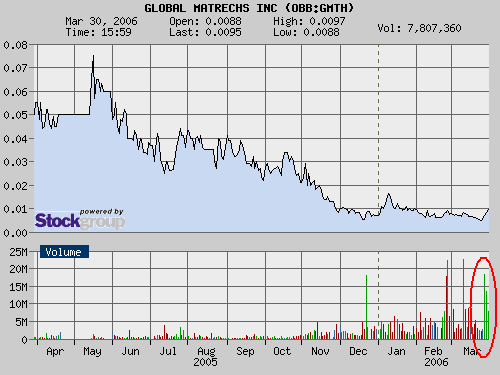Click the 0.06 price axis label

pyautogui.click(x=15, y=92)
